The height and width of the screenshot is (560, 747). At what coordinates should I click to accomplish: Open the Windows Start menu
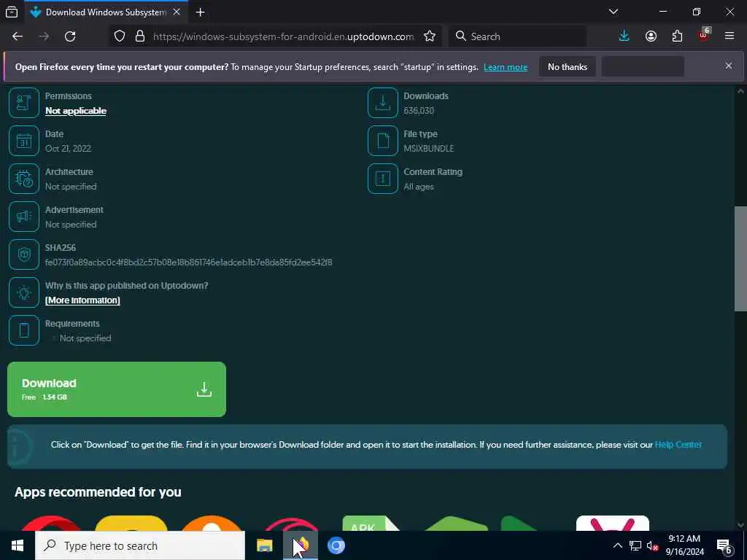pyautogui.click(x=18, y=545)
